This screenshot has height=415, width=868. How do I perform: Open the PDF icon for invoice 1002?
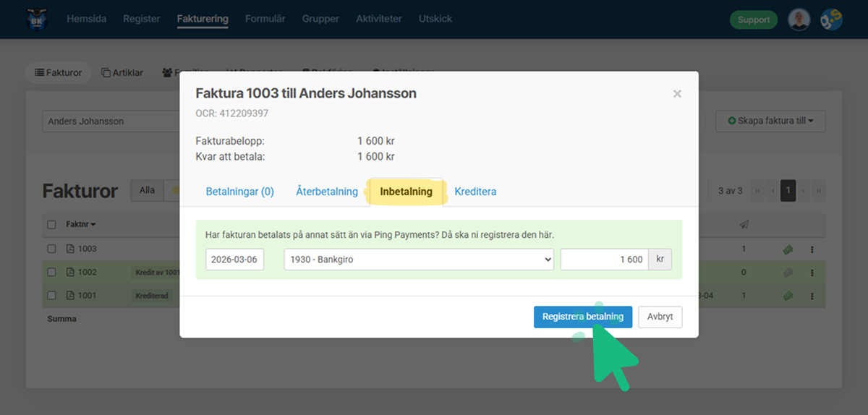coord(70,273)
